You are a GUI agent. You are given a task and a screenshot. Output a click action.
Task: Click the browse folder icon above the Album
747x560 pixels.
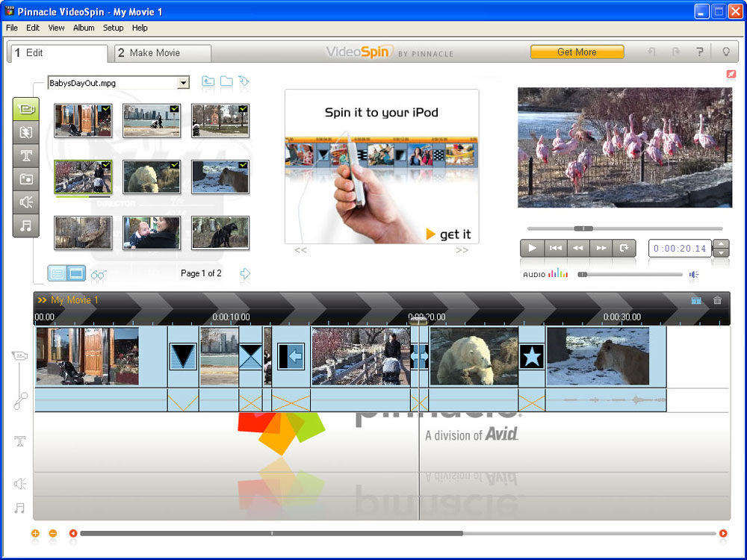pos(226,82)
